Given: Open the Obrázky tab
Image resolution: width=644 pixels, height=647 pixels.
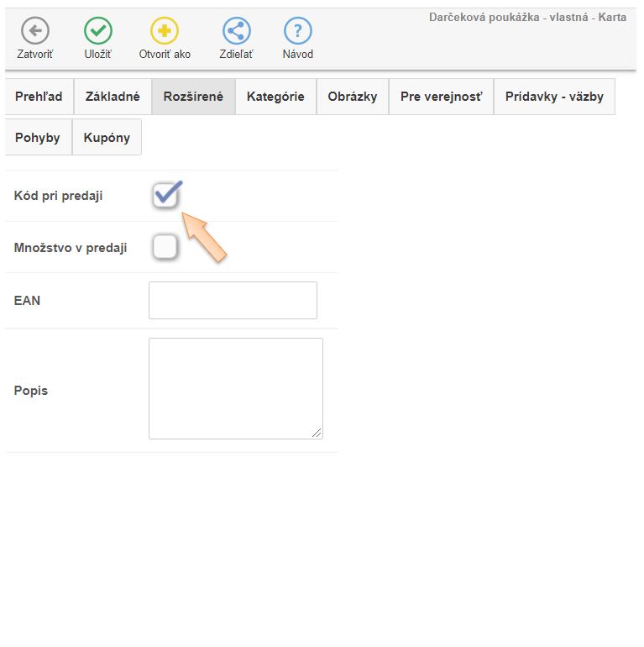Looking at the screenshot, I should tap(352, 97).
